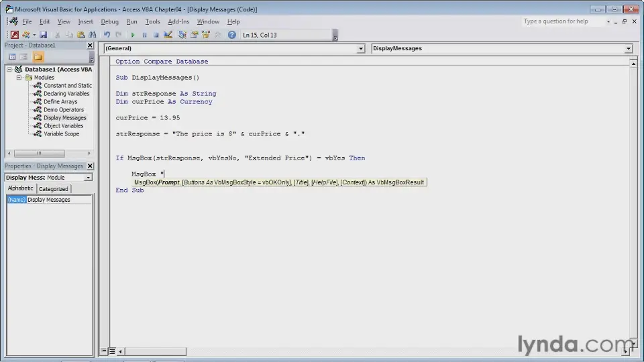Toggle Design Mode icon
This screenshot has height=362, width=644.
tap(168, 35)
